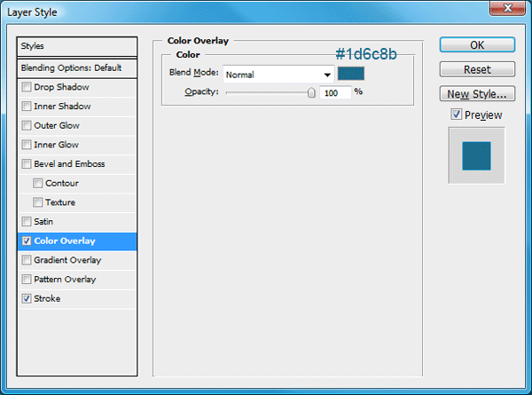Image resolution: width=532 pixels, height=395 pixels.
Task: Click the OK button
Action: 477,45
